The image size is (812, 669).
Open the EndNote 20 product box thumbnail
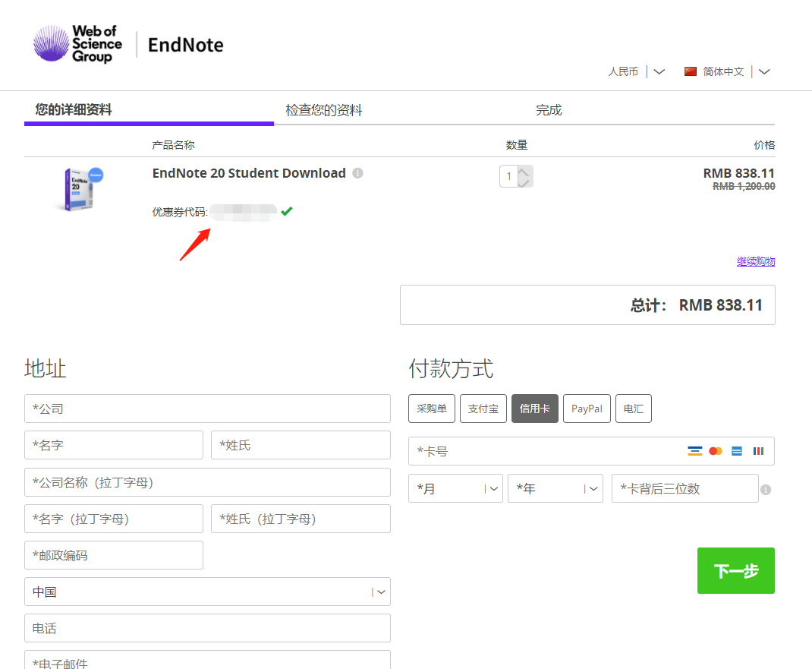(80, 189)
